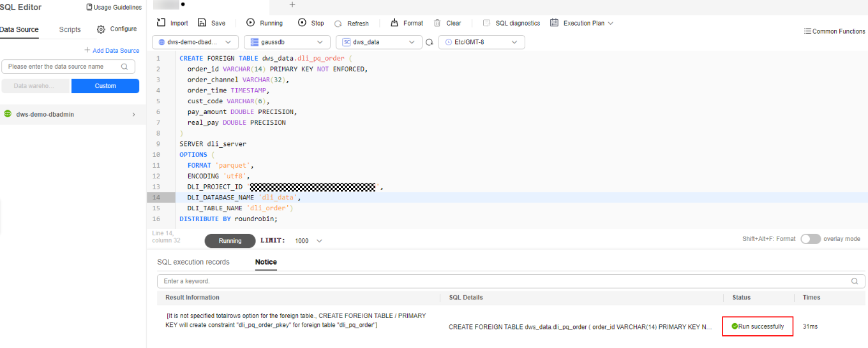868x348 pixels.
Task: Click the Add Data Source link
Action: pos(116,50)
